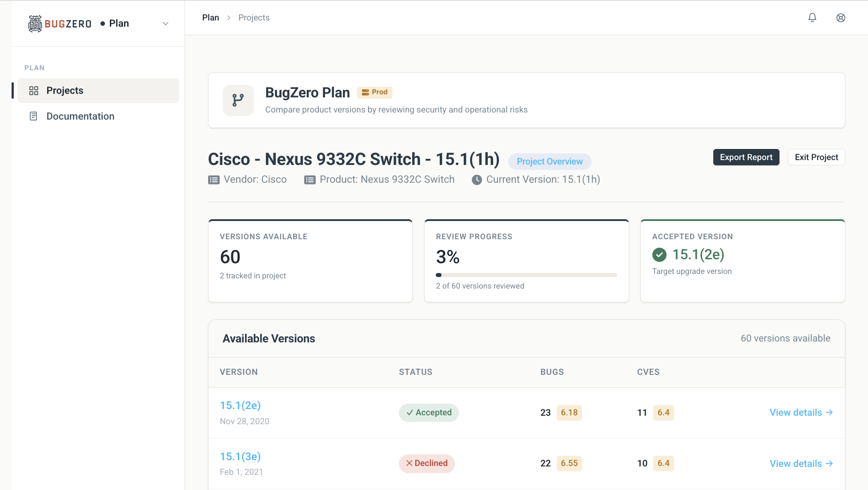Click '2 tracked in project' text

click(x=253, y=276)
